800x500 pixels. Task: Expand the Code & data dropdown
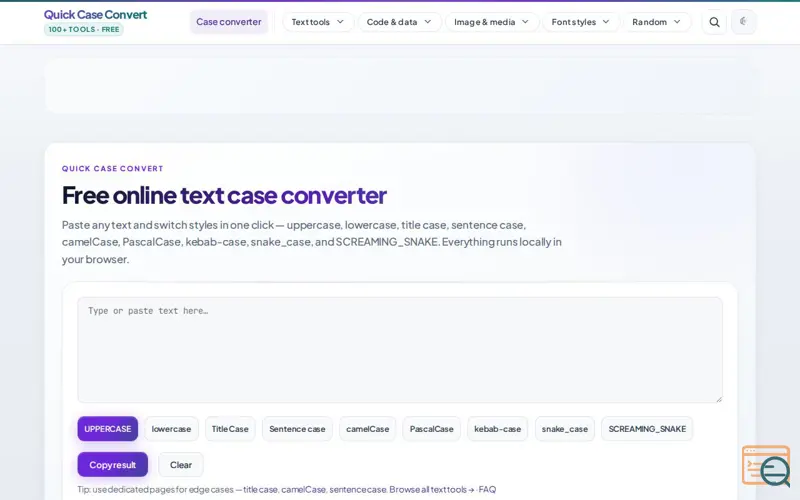(x=399, y=22)
